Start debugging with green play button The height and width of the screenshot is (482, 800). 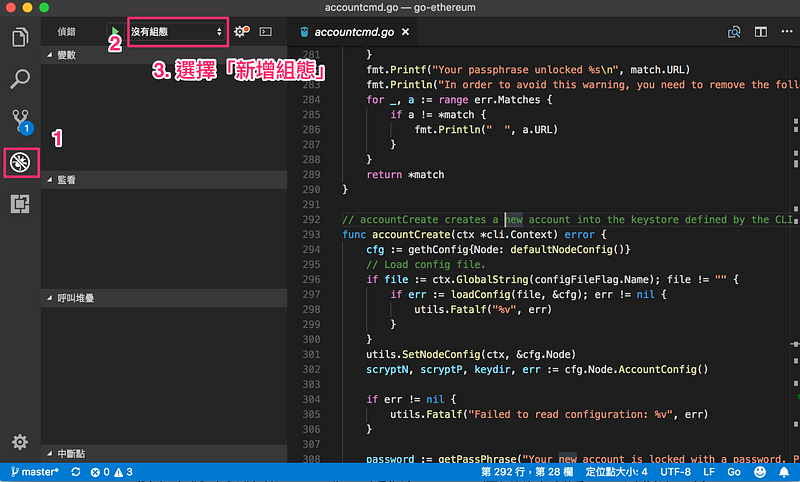click(x=117, y=32)
